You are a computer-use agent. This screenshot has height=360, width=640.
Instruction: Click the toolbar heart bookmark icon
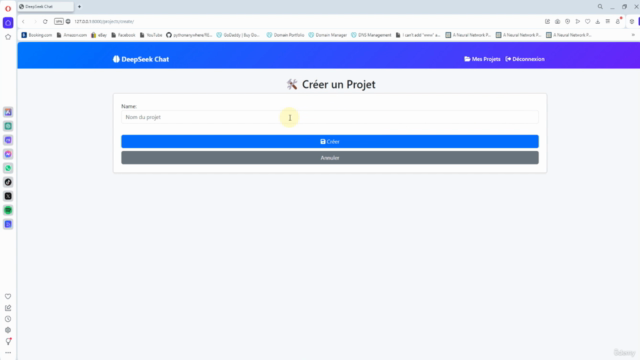pos(588,22)
